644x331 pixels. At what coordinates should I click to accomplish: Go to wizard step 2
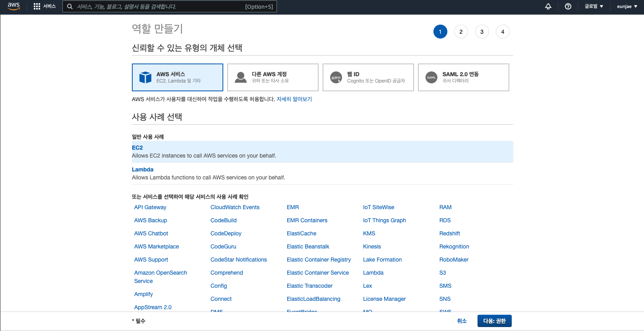461,32
